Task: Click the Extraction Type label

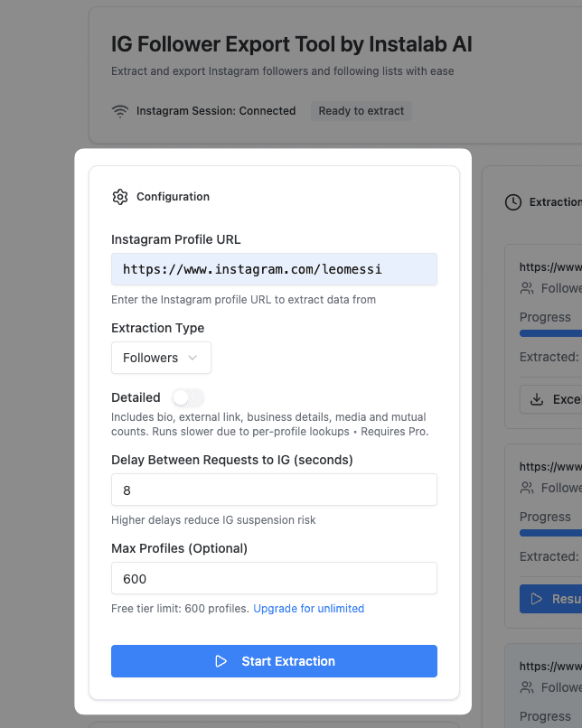Action: pos(158,328)
